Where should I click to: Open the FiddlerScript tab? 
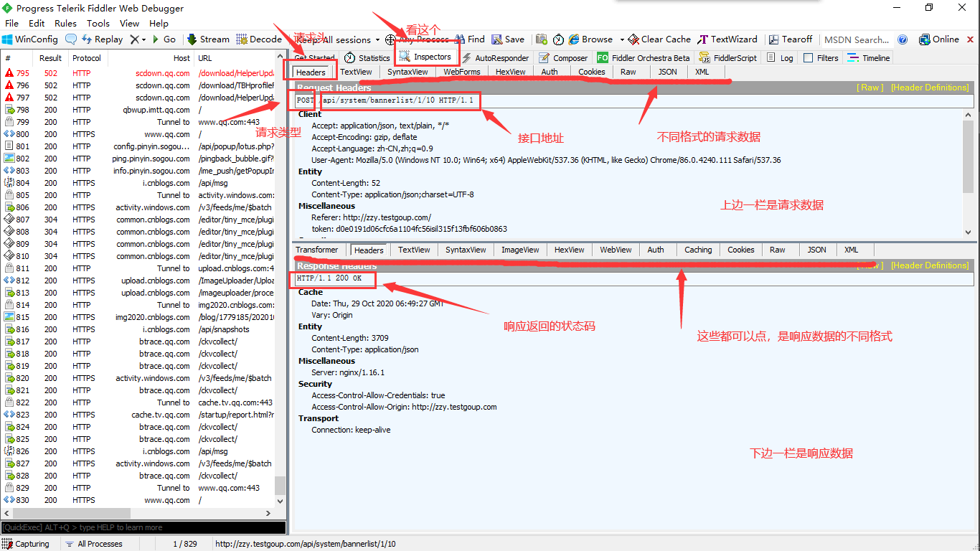pos(727,58)
